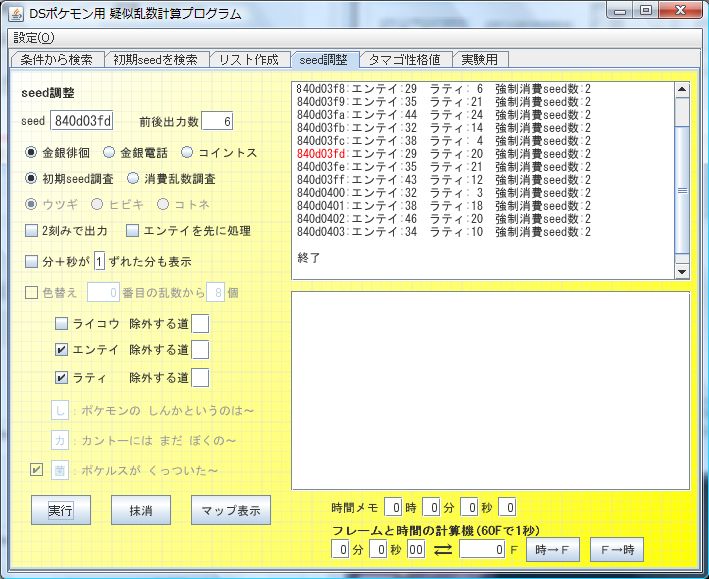Click the F→時 conversion button

pos(617,550)
